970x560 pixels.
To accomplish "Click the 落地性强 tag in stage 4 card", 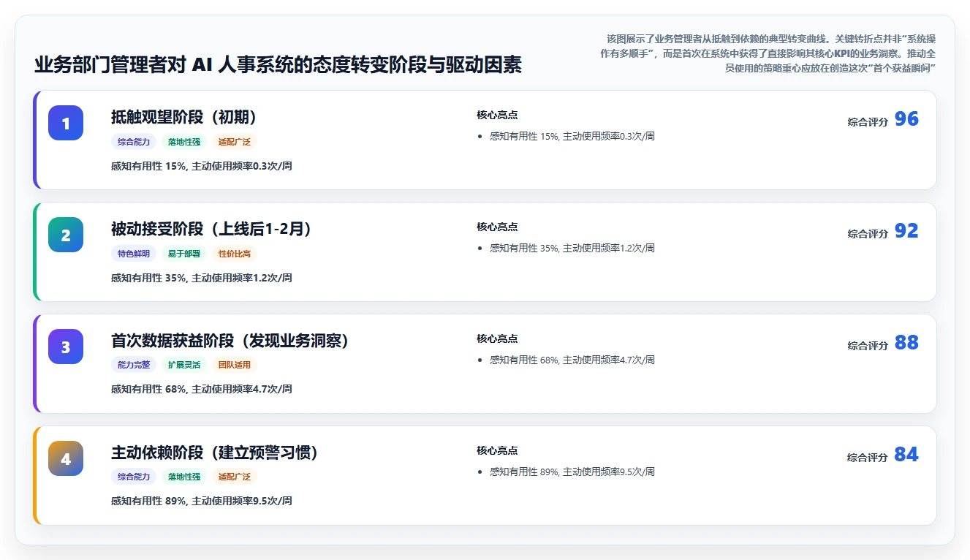I will click(184, 477).
